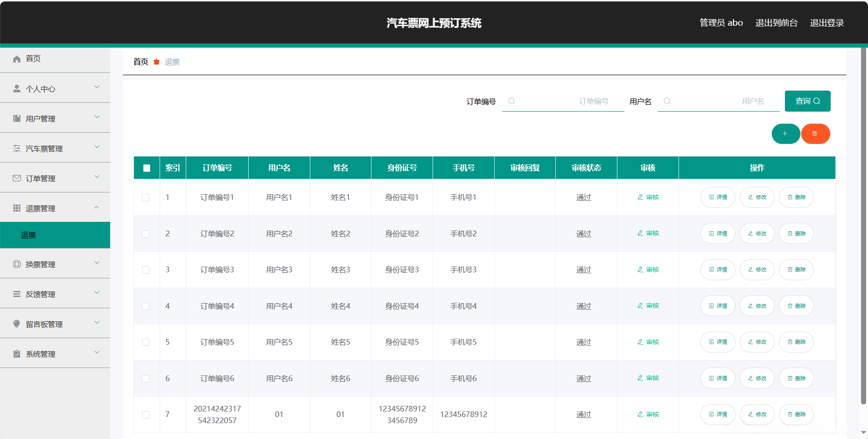868x439 pixels.
Task: Click 修改 for row 订单编号2
Action: [757, 234]
